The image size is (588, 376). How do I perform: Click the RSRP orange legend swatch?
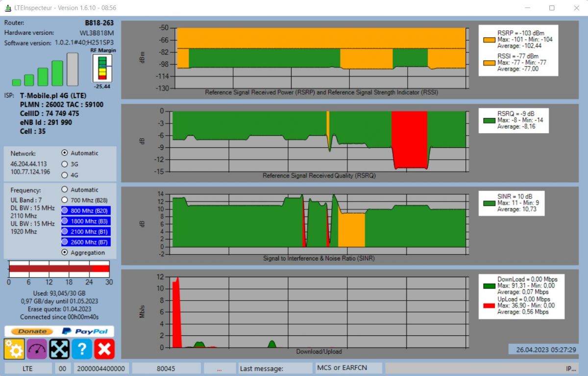tap(489, 40)
